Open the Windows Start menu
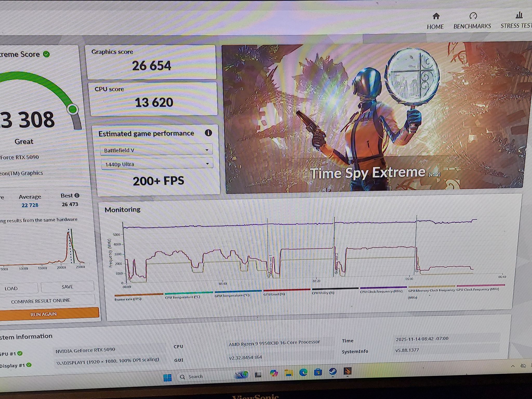Screen dimensions: 532x399 tap(167, 377)
